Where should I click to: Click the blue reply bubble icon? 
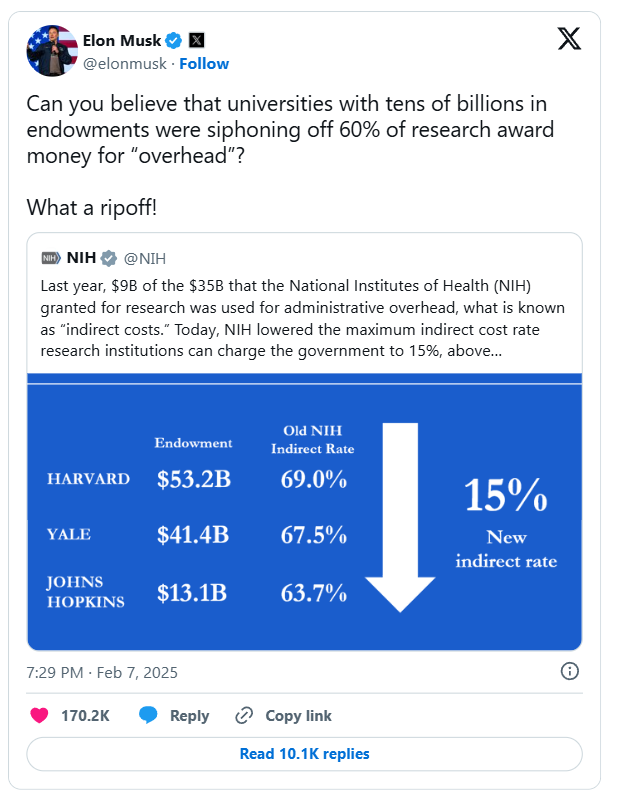point(148,715)
